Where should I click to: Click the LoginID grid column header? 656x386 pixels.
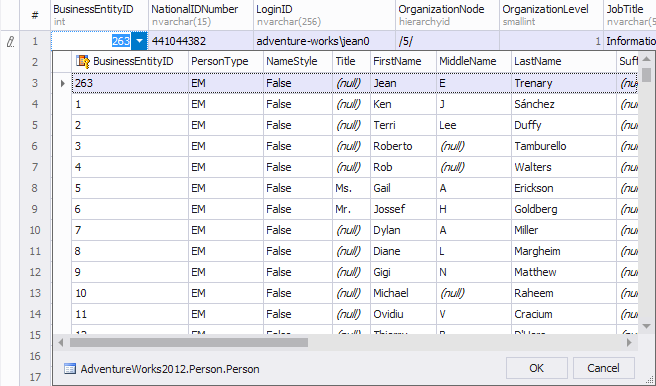(325, 15)
